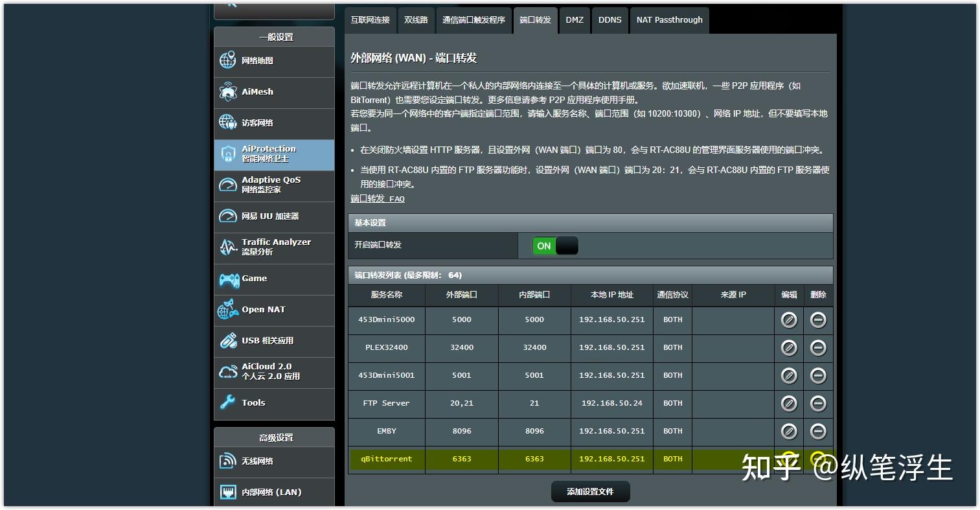Click 来源 IP column header
Viewport: 980px width, 510px height.
tap(733, 295)
